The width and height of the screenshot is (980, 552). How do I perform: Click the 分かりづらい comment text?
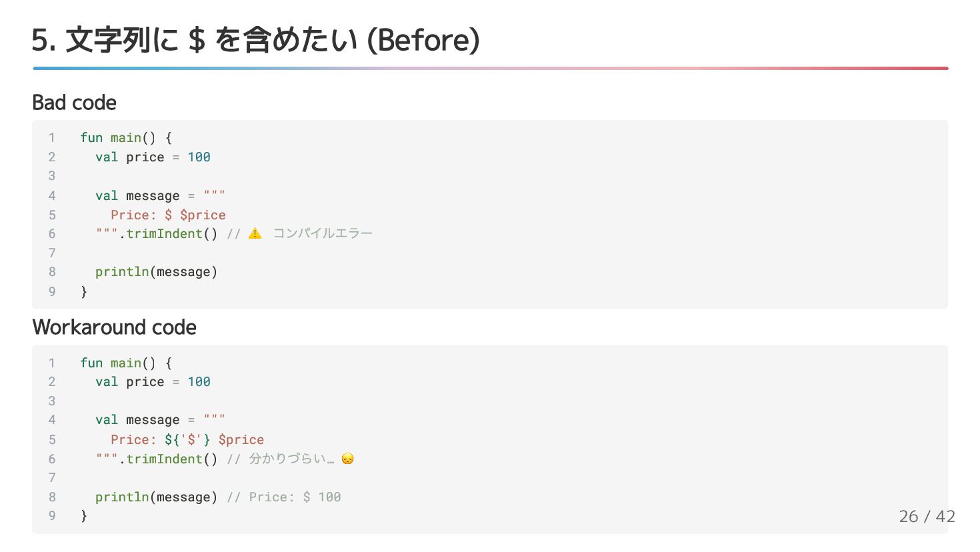click(292, 459)
